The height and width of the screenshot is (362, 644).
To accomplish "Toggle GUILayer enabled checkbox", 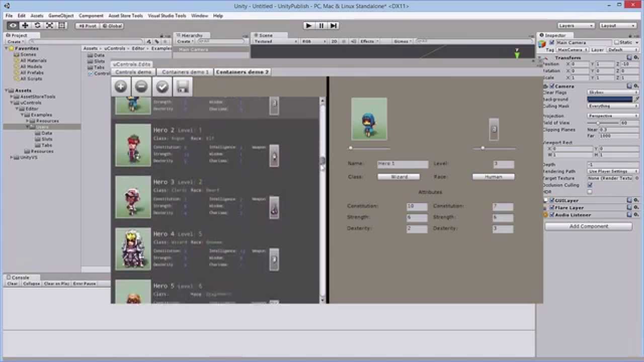I will click(552, 200).
